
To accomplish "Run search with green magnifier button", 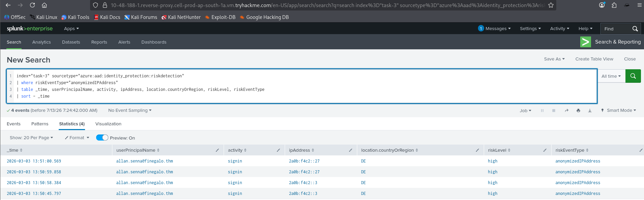I will pyautogui.click(x=633, y=76).
